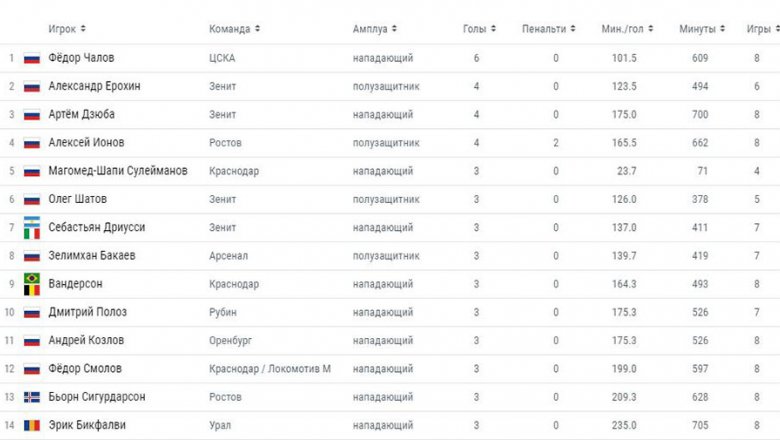
Task: Open player Фёдор Чалов
Action: 81,58
